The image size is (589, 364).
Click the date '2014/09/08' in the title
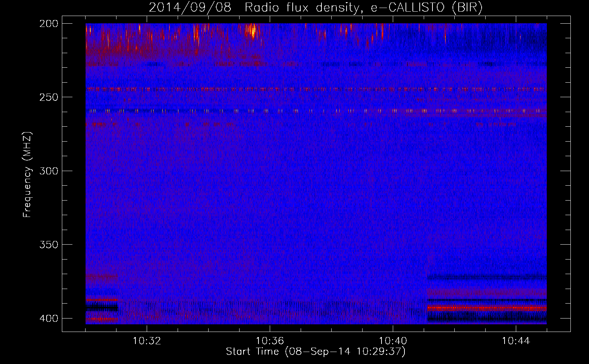pos(190,8)
